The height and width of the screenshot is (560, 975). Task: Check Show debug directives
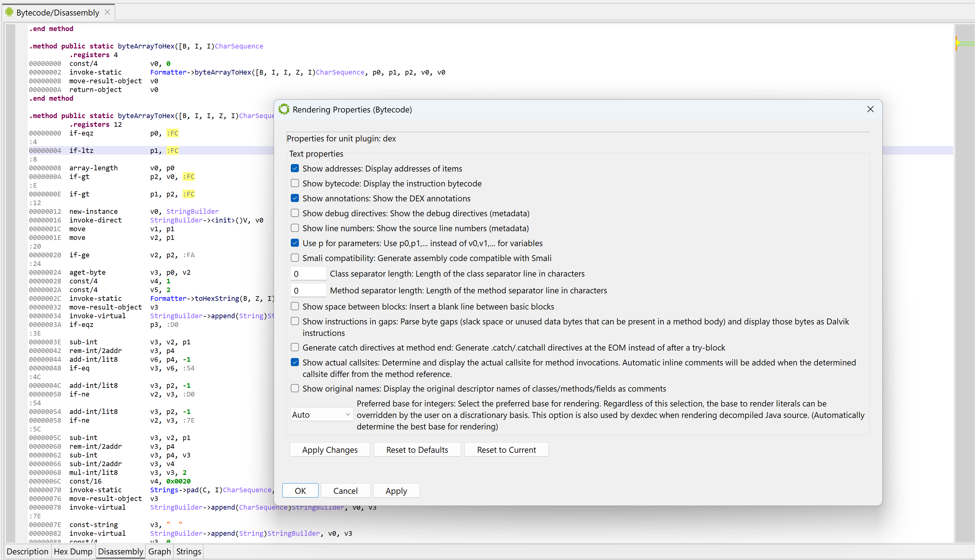click(x=295, y=213)
